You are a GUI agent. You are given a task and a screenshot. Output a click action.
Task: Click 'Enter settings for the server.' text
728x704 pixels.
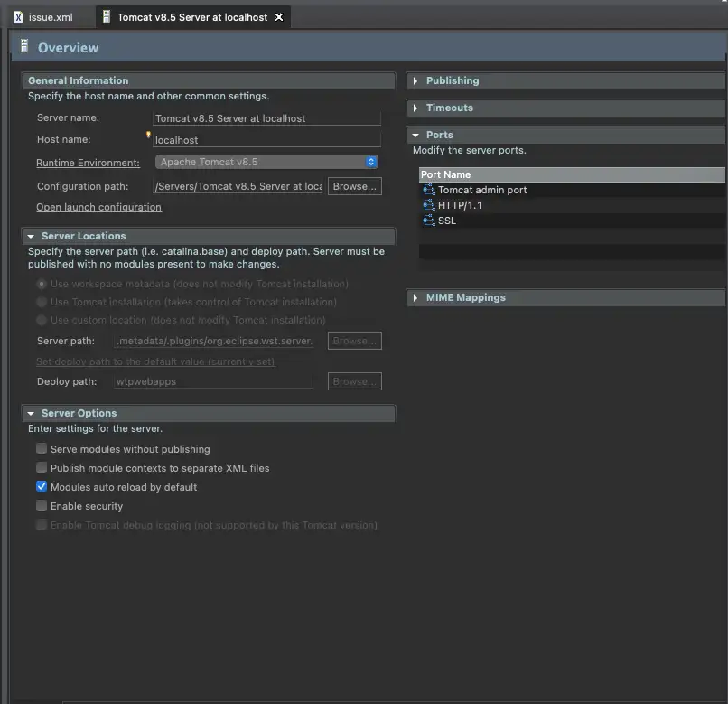point(95,428)
